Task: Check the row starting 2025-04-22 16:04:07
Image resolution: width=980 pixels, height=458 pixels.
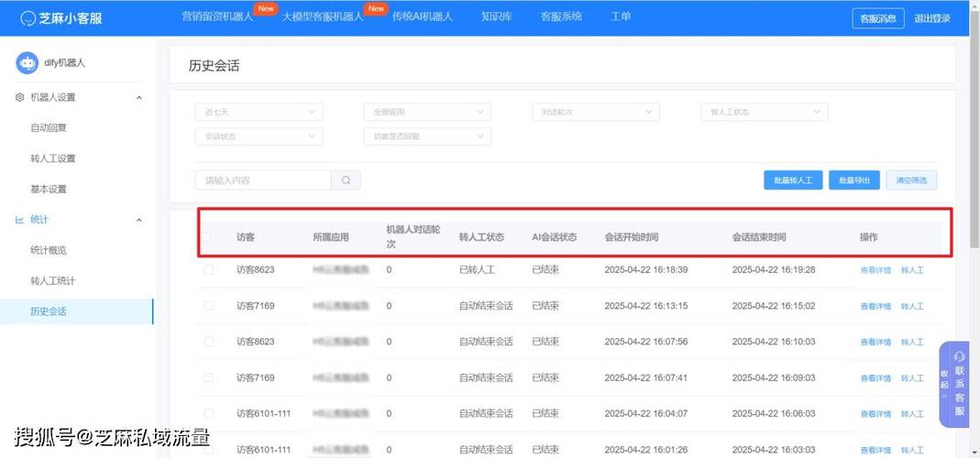Action: coord(208,414)
